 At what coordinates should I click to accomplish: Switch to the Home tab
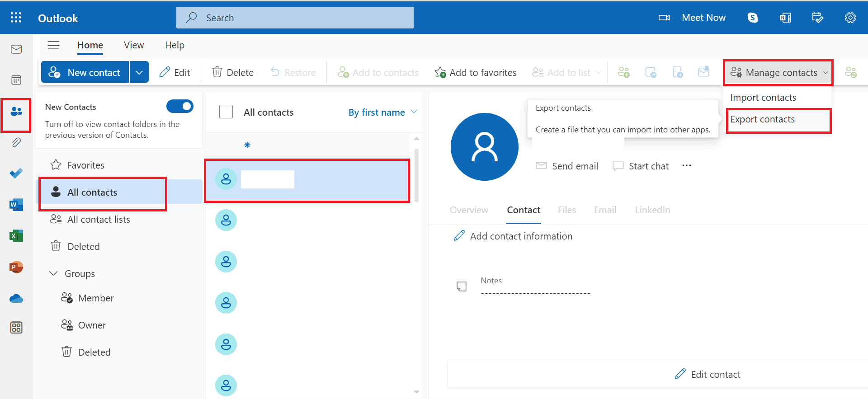90,45
